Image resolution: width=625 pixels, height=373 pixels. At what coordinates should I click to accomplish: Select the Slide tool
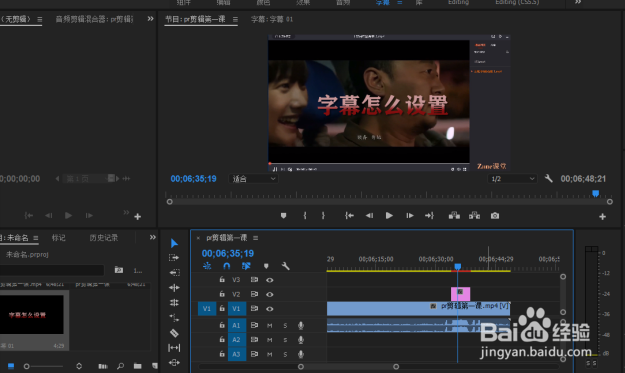point(174,363)
